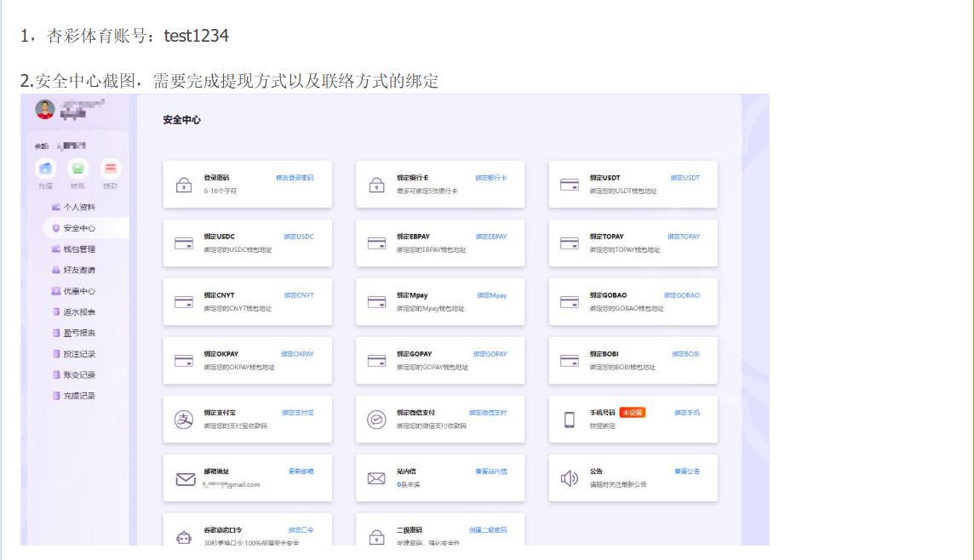
Task: Open 投注记录 in the sidebar menu
Action: click(78, 354)
